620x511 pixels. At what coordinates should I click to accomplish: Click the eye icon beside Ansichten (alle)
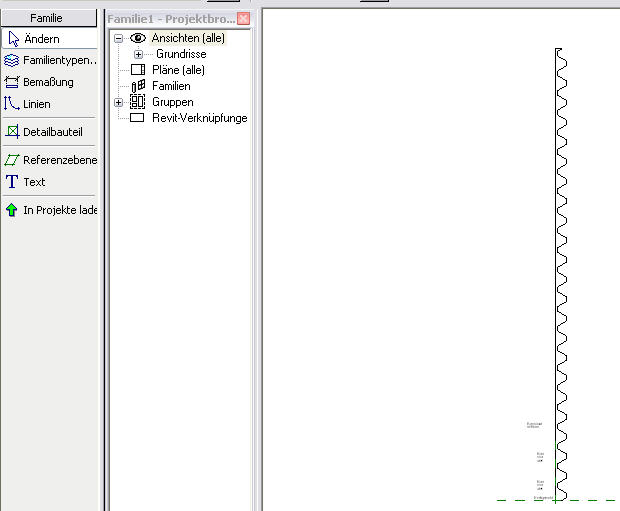click(138, 38)
